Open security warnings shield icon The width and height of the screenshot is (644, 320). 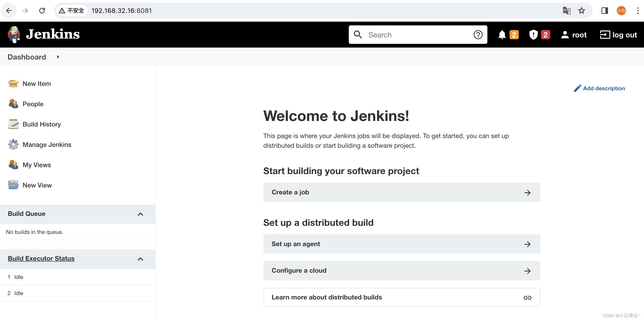click(533, 35)
